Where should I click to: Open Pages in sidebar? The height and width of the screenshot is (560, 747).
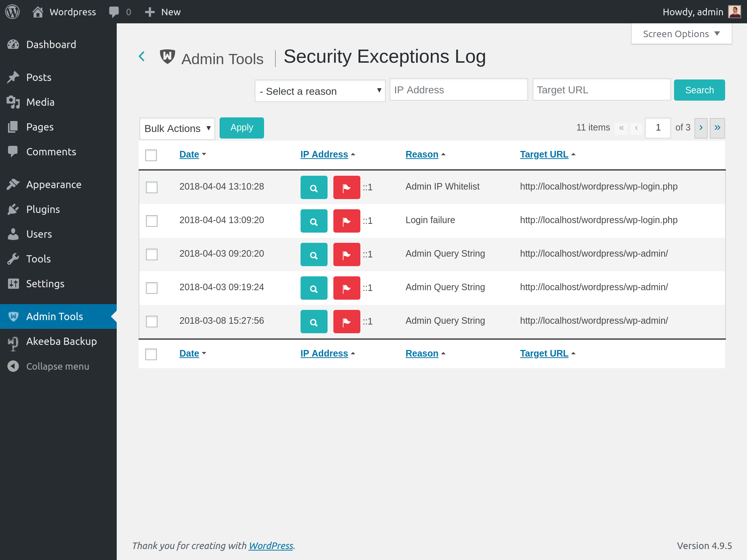click(58, 127)
